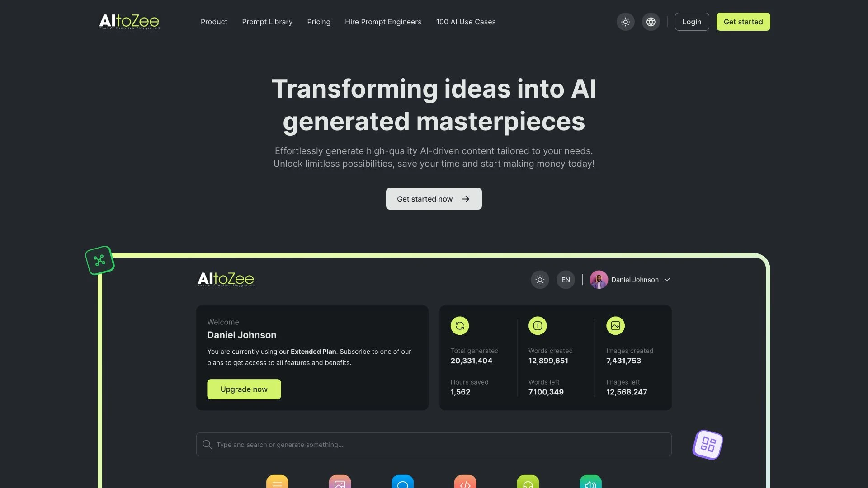This screenshot has height=488, width=868.
Task: Select 100 AI Use Cases menu item
Action: pos(466,21)
